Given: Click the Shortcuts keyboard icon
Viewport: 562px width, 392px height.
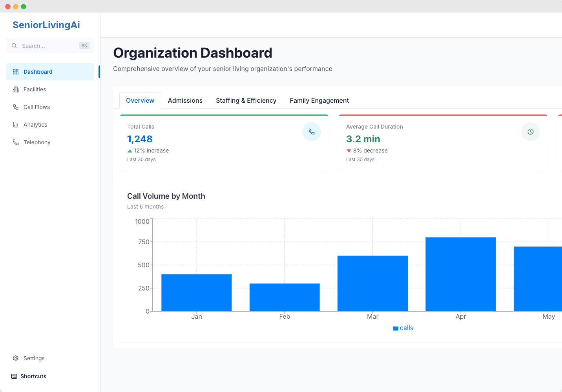Looking at the screenshot, I should [14, 376].
